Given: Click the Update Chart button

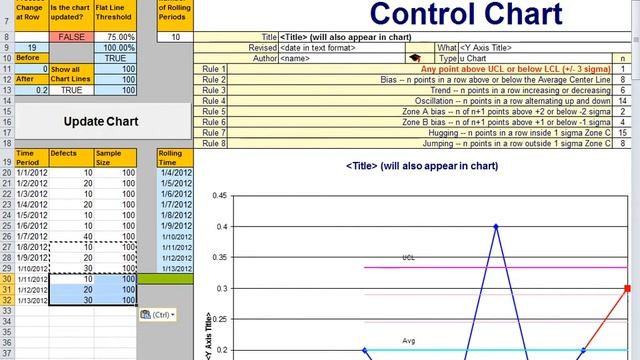Looking at the screenshot, I should coord(103,121).
